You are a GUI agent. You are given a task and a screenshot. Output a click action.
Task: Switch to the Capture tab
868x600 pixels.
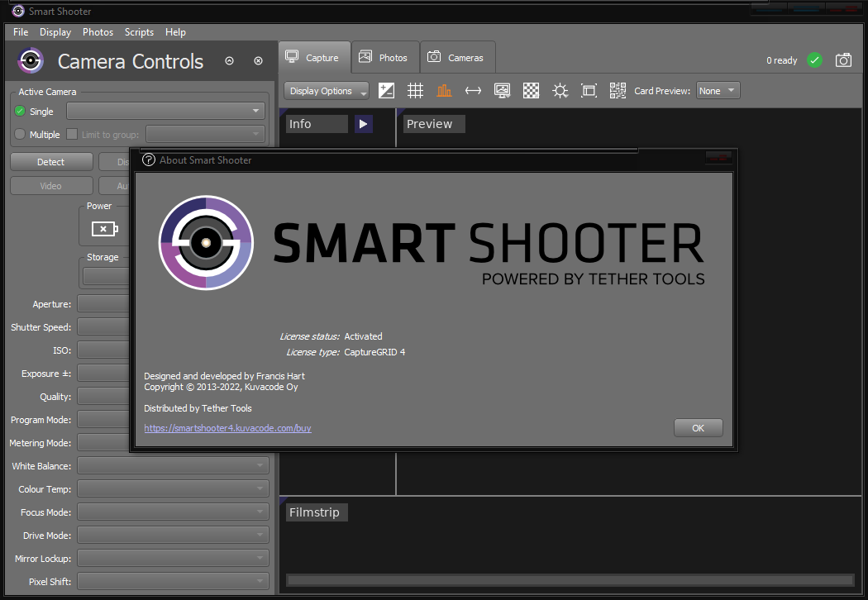(314, 57)
